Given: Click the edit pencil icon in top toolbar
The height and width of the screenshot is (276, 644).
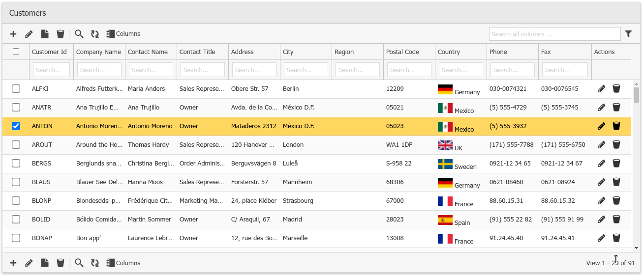Looking at the screenshot, I should coord(29,34).
